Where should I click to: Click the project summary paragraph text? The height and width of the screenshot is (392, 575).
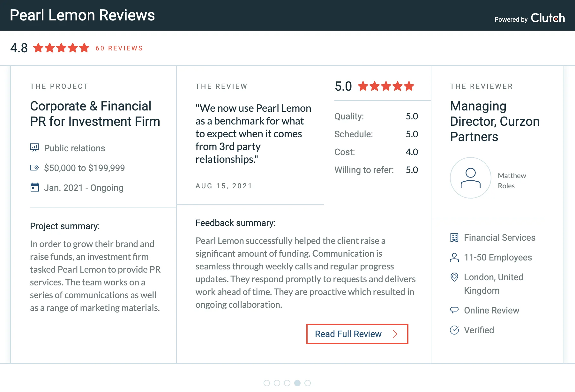point(95,276)
